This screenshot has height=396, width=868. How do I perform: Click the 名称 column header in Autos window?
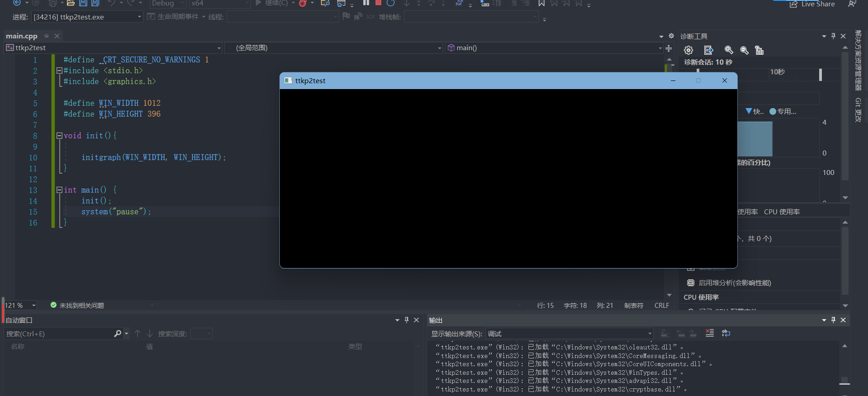pos(18,346)
